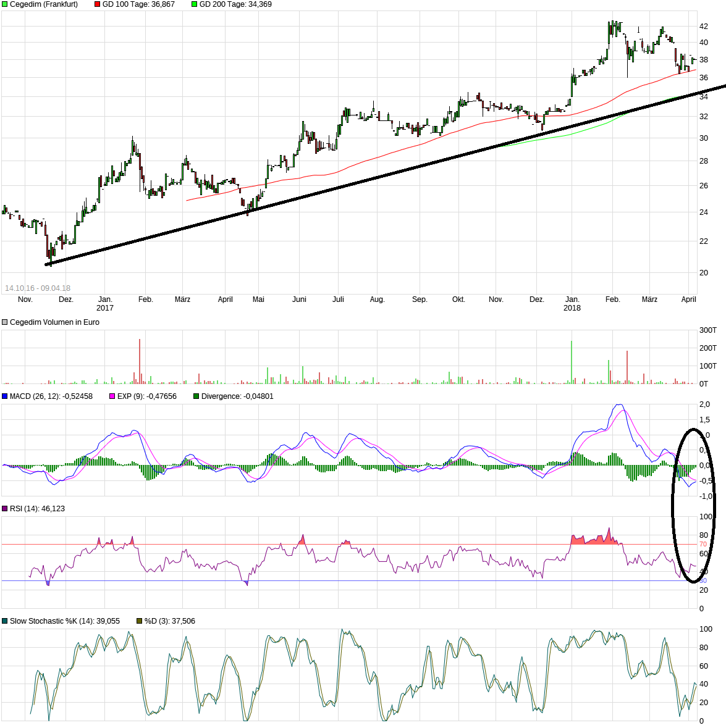Click the date range text 14.10.16 - 09.04.18
Image resolution: width=726 pixels, height=728 pixels.
tap(38, 288)
